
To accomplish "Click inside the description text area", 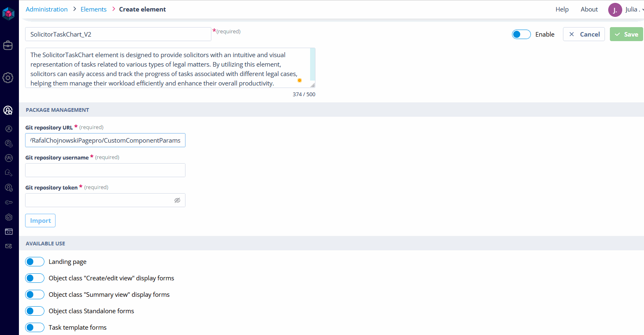I will point(170,68).
